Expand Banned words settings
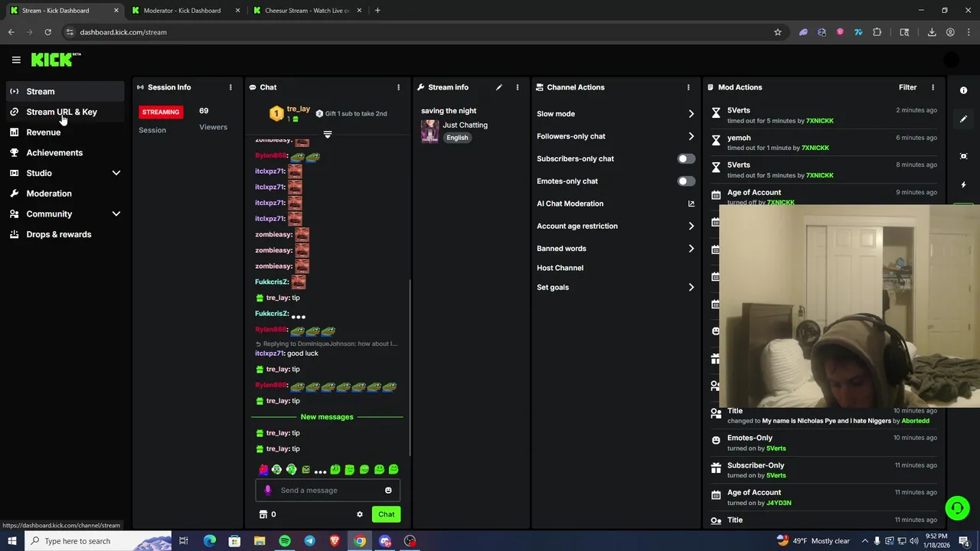The image size is (980, 551). click(x=691, y=249)
